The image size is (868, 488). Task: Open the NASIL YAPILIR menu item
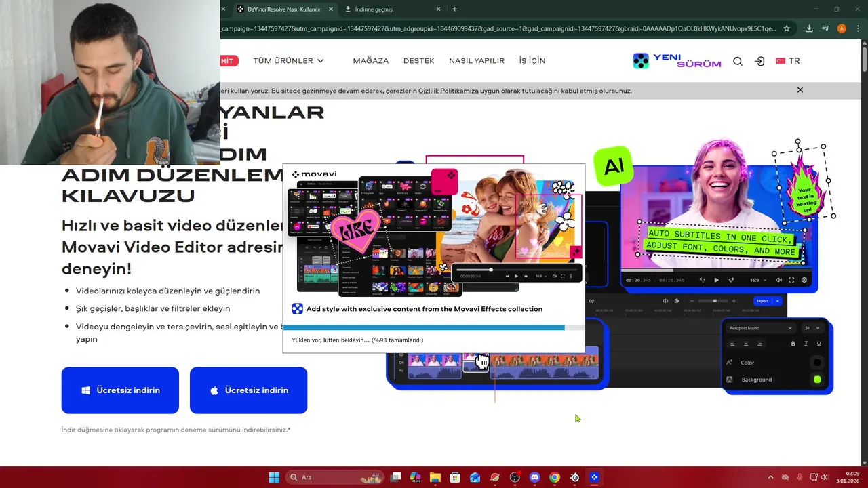tap(477, 61)
